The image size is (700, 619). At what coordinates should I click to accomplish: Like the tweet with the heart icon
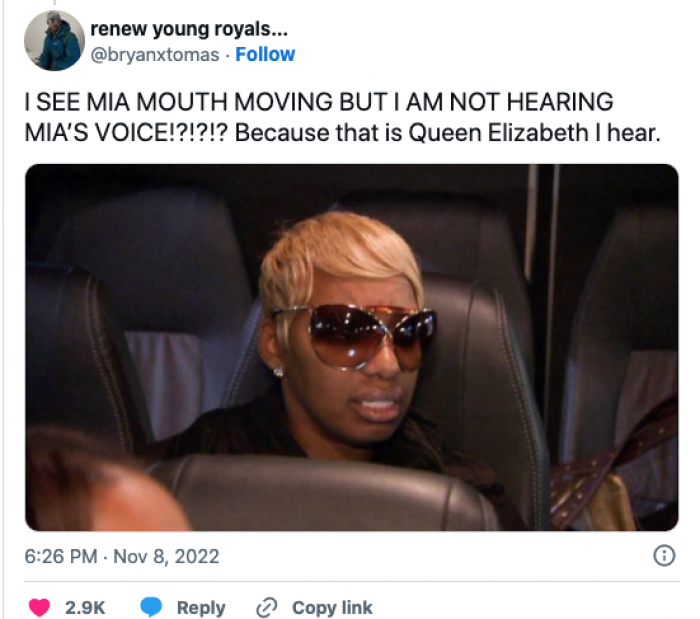tap(39, 607)
